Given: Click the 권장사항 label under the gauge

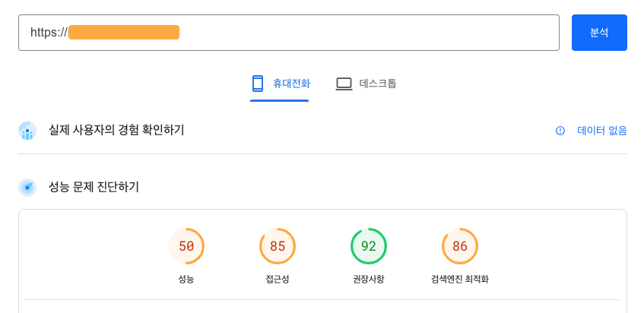Looking at the screenshot, I should pyautogui.click(x=369, y=280).
